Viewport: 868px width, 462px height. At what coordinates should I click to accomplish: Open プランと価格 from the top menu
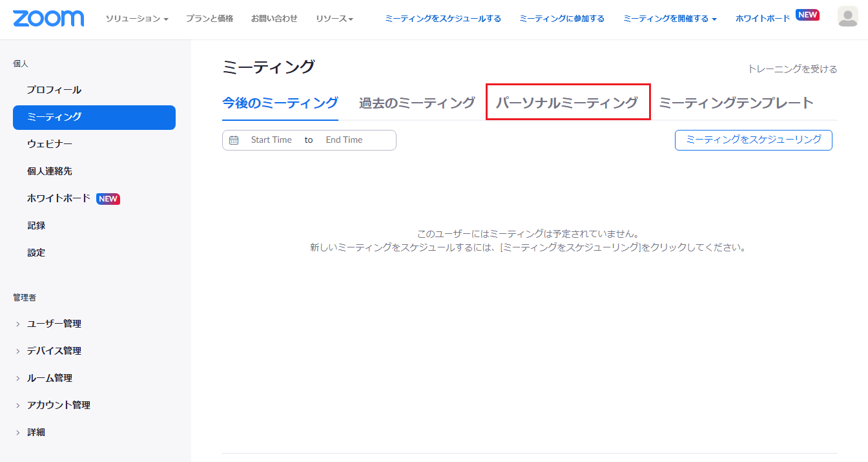click(209, 19)
